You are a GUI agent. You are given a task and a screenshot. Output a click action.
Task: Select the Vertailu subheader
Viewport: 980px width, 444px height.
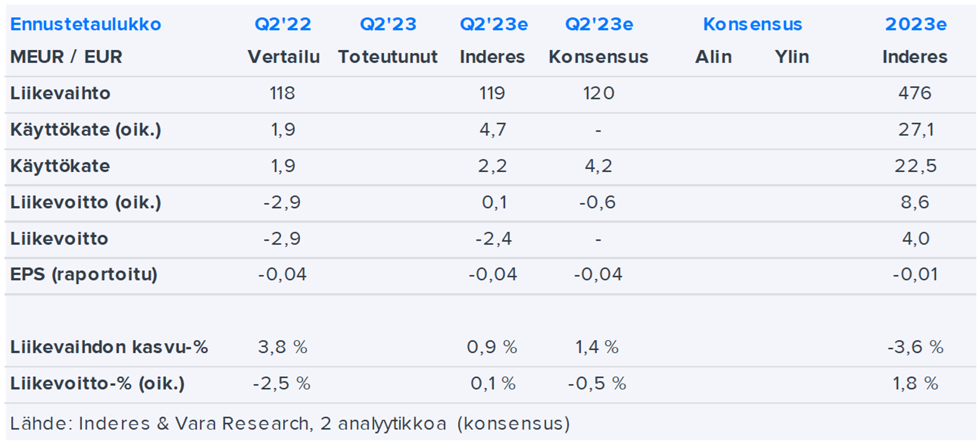coord(284,57)
